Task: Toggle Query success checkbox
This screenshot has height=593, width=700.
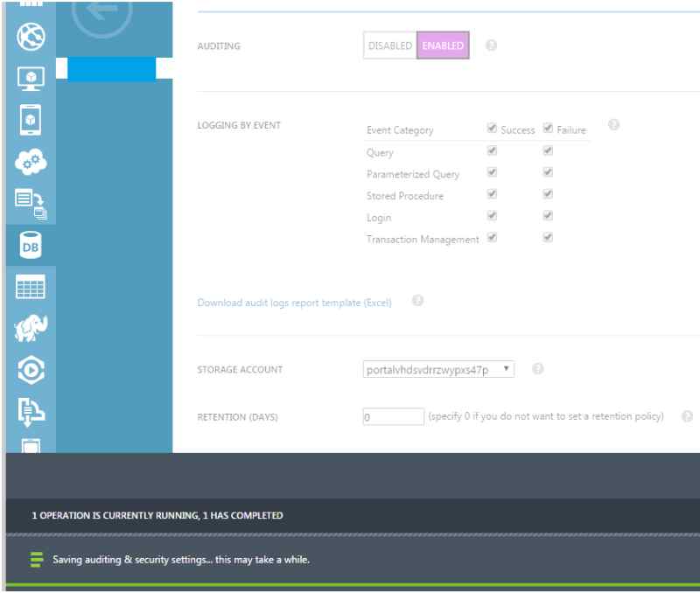Action: pos(492,150)
